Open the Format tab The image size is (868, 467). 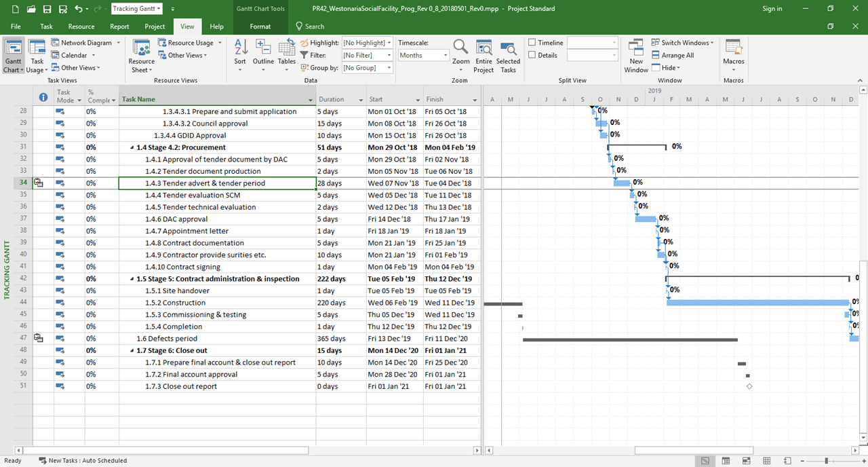[260, 26]
